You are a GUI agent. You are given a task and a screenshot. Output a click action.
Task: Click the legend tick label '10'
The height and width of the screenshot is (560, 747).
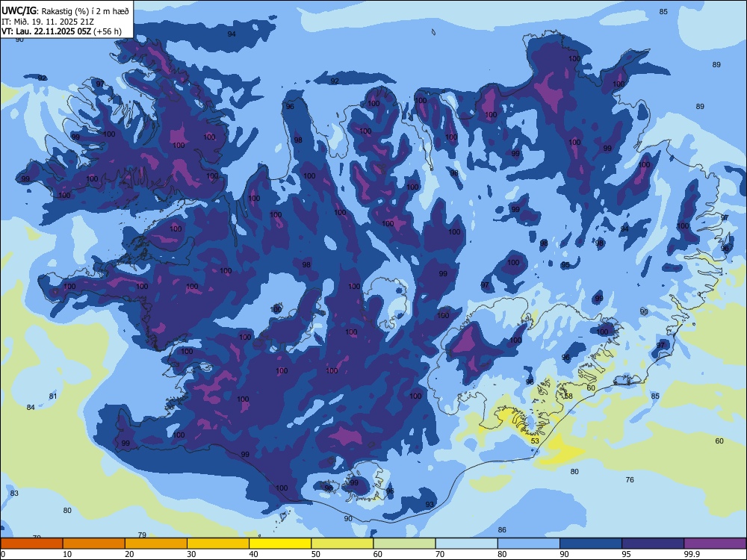(67, 554)
